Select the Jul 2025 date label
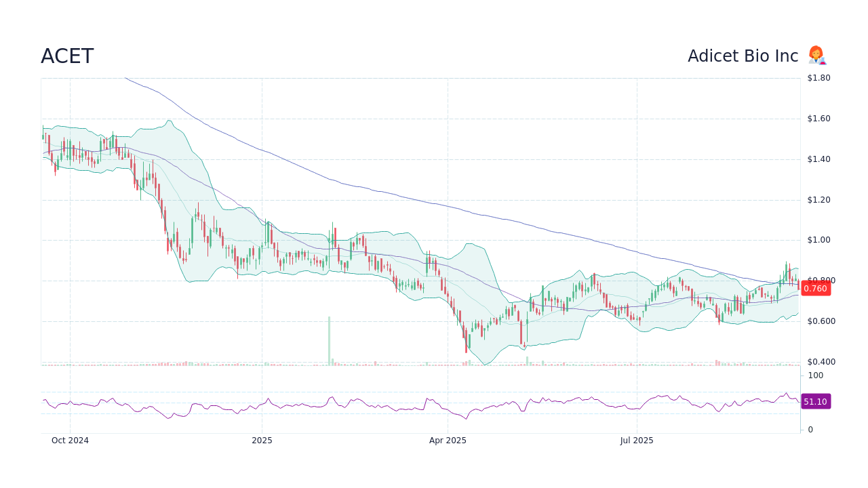868x488 pixels. [636, 440]
